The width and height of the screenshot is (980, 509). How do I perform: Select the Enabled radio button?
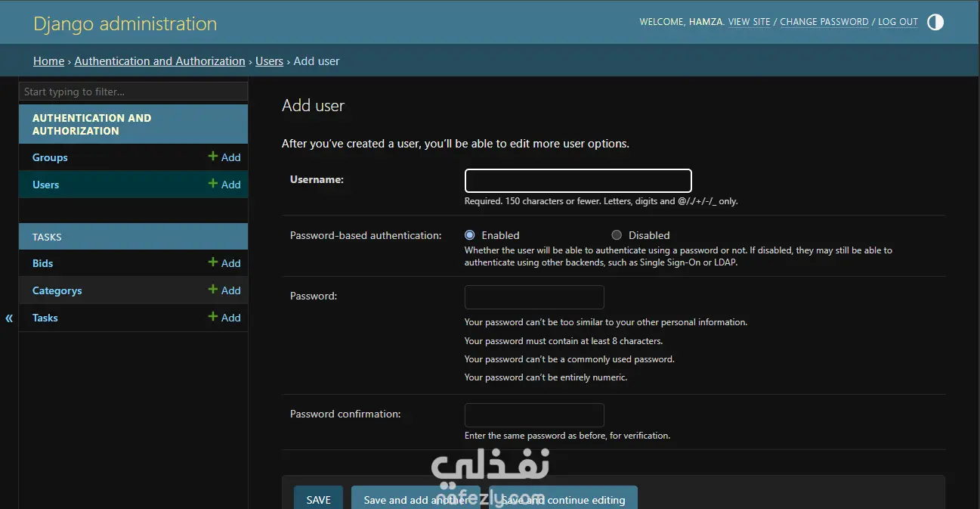click(469, 235)
